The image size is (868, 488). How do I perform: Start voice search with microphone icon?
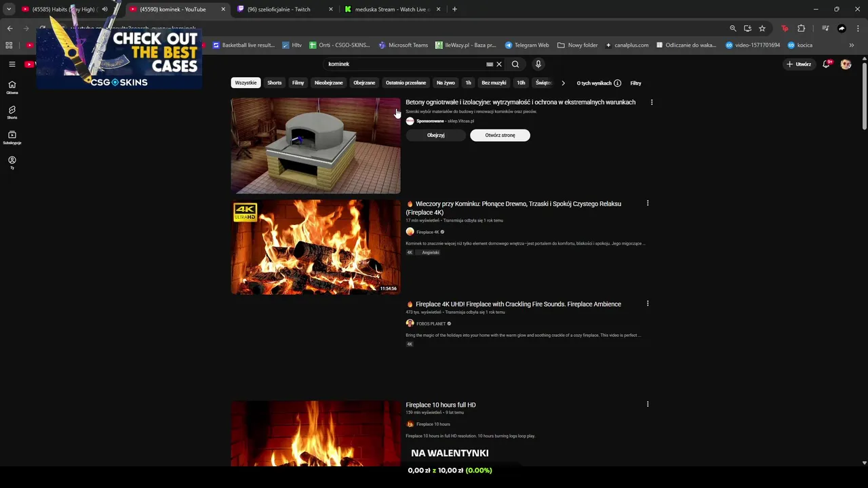(538, 64)
